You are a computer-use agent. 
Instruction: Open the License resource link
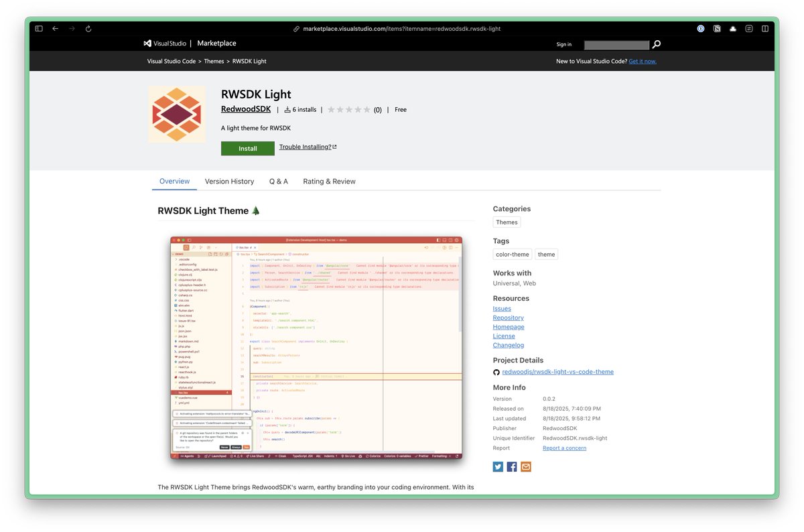point(504,336)
